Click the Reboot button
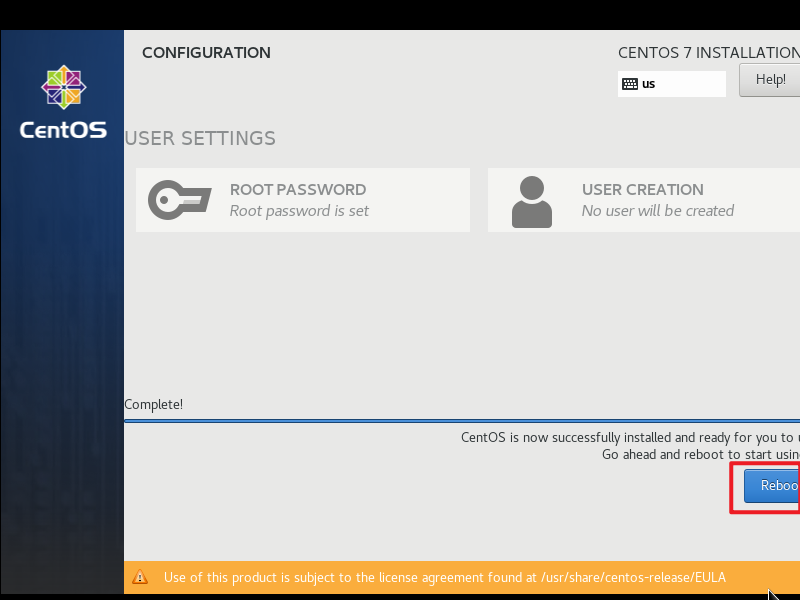Image resolution: width=800 pixels, height=600 pixels. tap(772, 486)
